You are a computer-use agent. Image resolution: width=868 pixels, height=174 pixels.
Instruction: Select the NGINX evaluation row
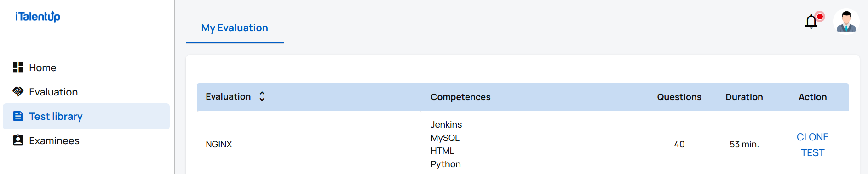523,144
